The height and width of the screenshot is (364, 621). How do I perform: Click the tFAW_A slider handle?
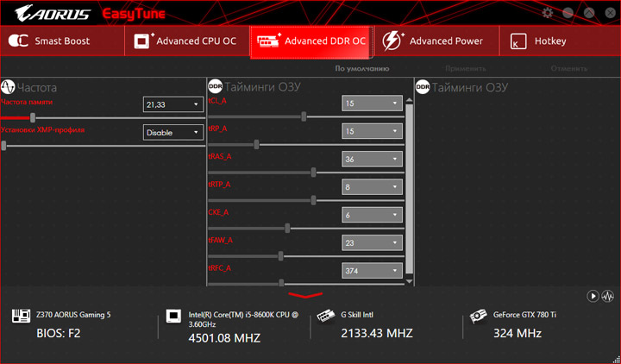click(x=281, y=256)
